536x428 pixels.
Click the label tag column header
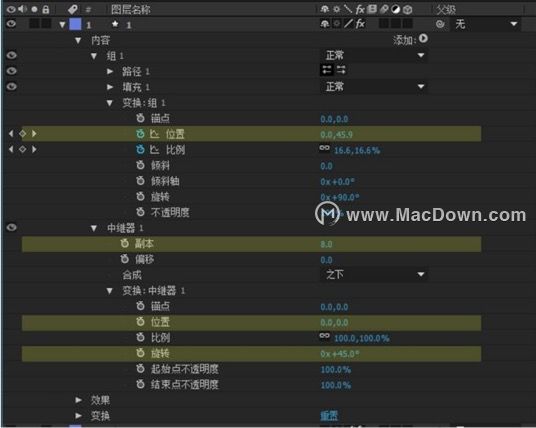[73, 9]
